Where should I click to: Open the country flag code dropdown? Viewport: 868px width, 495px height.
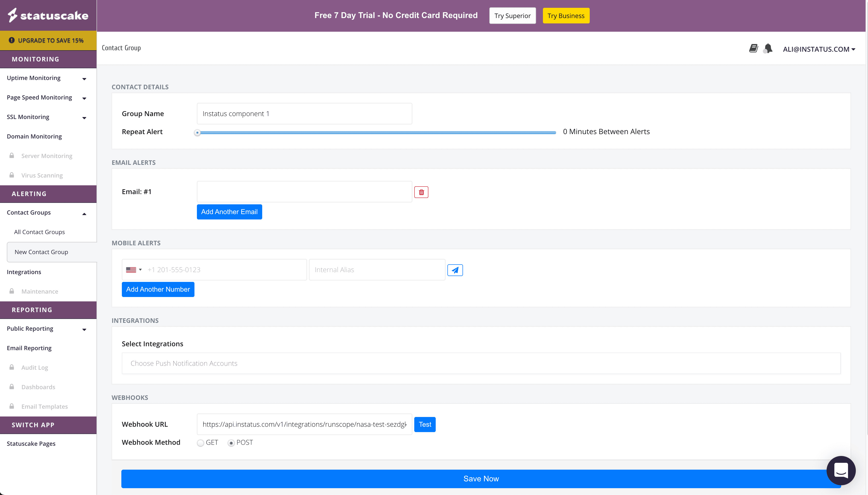click(134, 270)
